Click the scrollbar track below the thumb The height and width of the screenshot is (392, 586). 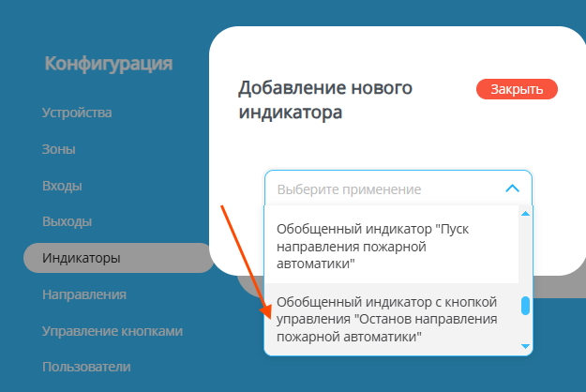click(x=526, y=330)
